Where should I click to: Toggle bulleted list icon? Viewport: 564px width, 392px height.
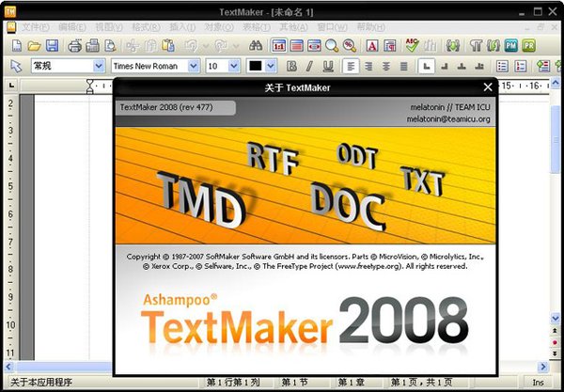click(x=502, y=66)
